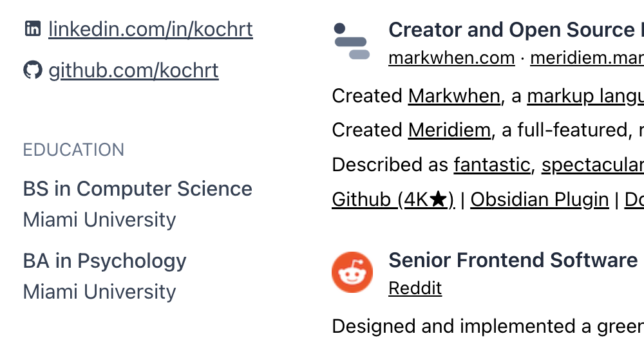This screenshot has height=354, width=644.
Task: Click the Reddit company link
Action: [415, 288]
